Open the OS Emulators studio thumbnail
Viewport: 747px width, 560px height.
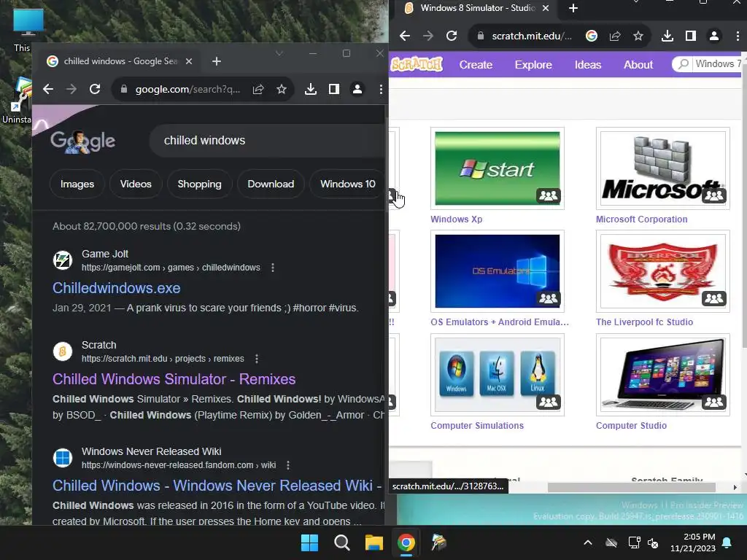[x=498, y=271]
